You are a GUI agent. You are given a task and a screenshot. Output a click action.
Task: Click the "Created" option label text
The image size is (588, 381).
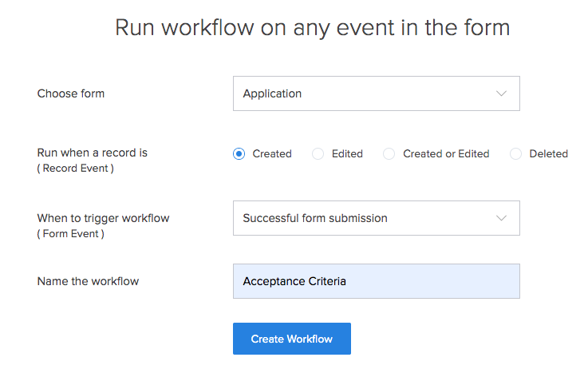(x=272, y=154)
